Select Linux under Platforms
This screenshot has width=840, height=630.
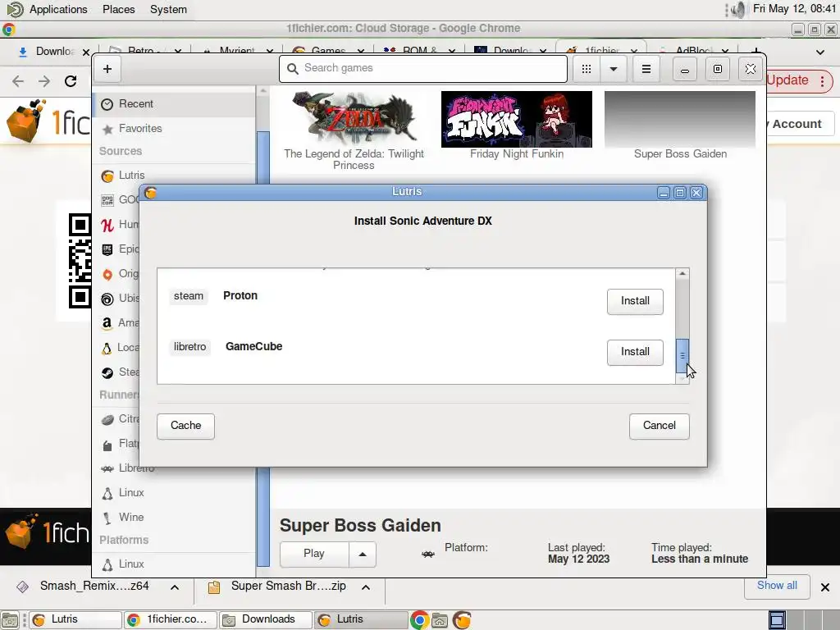tap(174, 564)
